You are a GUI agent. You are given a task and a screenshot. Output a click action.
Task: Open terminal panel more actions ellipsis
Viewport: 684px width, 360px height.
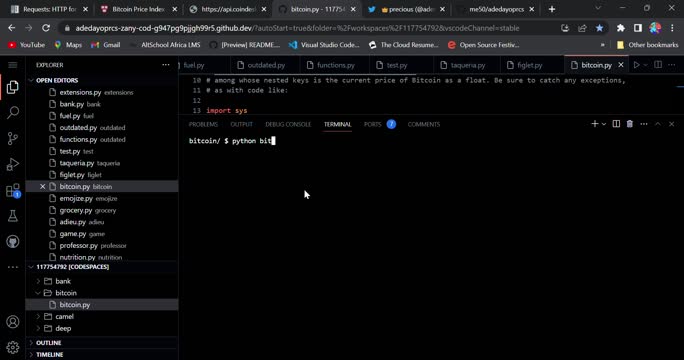(643, 124)
